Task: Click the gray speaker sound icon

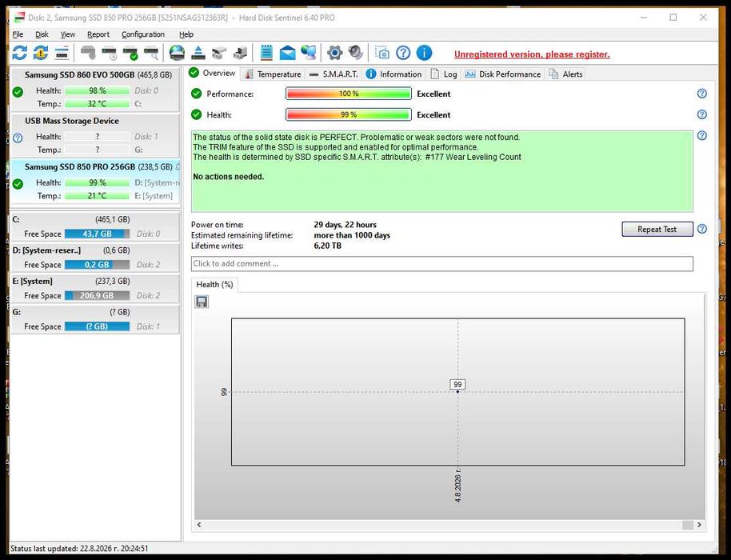Action: point(355,53)
